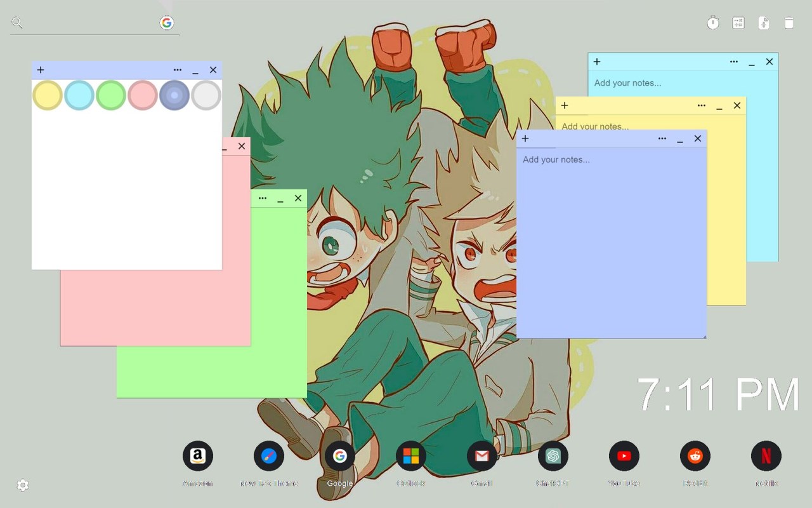Focus the search bar input field
Viewport: 812px width, 508px height.
(91, 23)
